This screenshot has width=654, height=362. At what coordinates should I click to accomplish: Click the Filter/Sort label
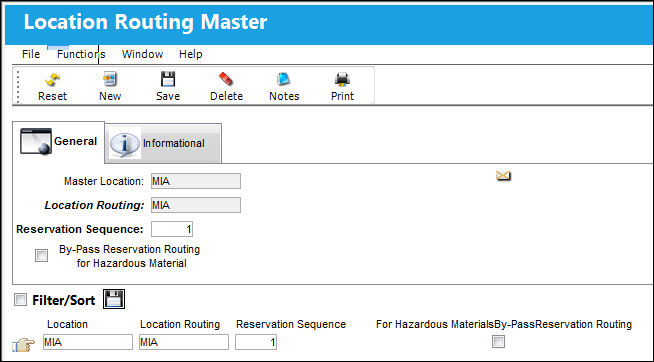pos(64,300)
